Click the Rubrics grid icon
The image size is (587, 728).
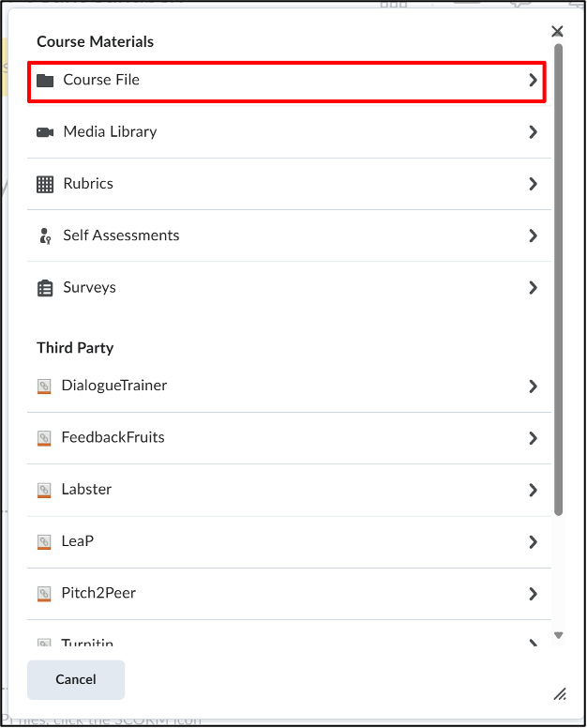coord(45,184)
